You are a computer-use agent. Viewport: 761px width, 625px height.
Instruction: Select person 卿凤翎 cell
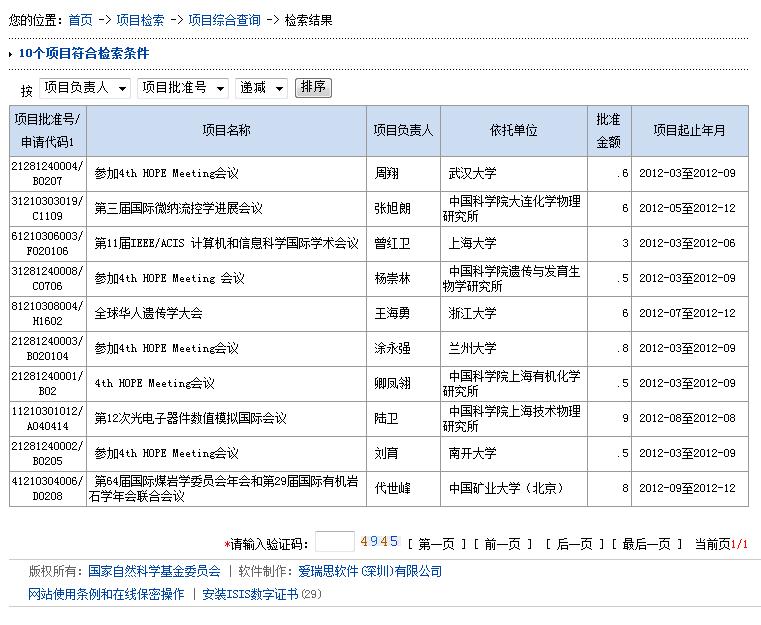[x=403, y=383]
